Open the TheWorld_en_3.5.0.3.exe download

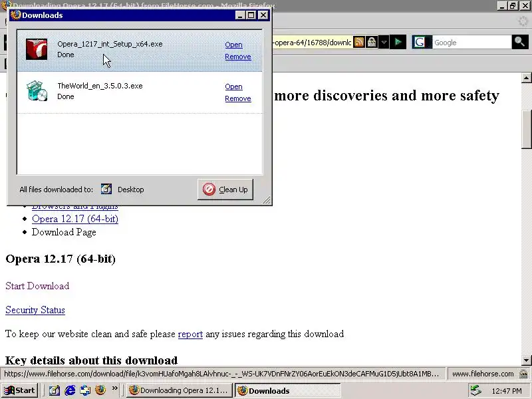(233, 86)
